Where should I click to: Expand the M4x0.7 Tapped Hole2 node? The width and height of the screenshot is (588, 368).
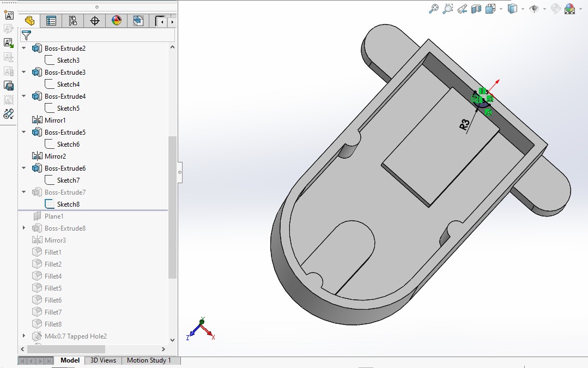click(x=24, y=336)
